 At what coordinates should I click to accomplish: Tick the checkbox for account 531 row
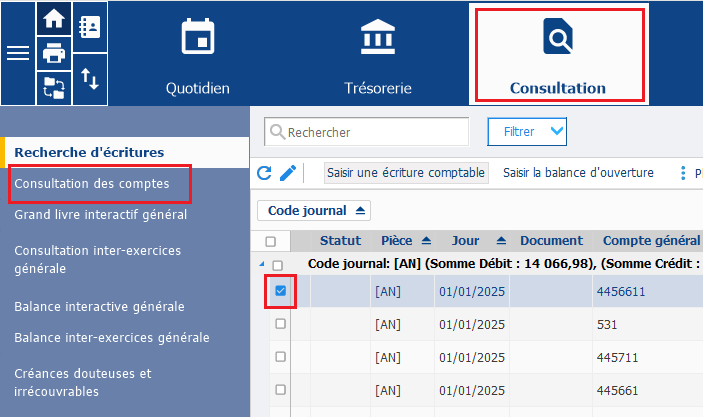point(280,324)
